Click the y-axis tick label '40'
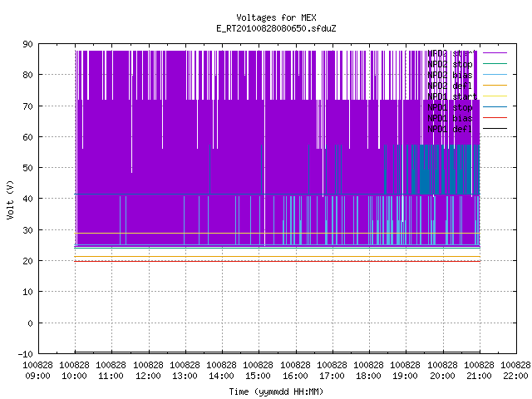 (x=27, y=199)
